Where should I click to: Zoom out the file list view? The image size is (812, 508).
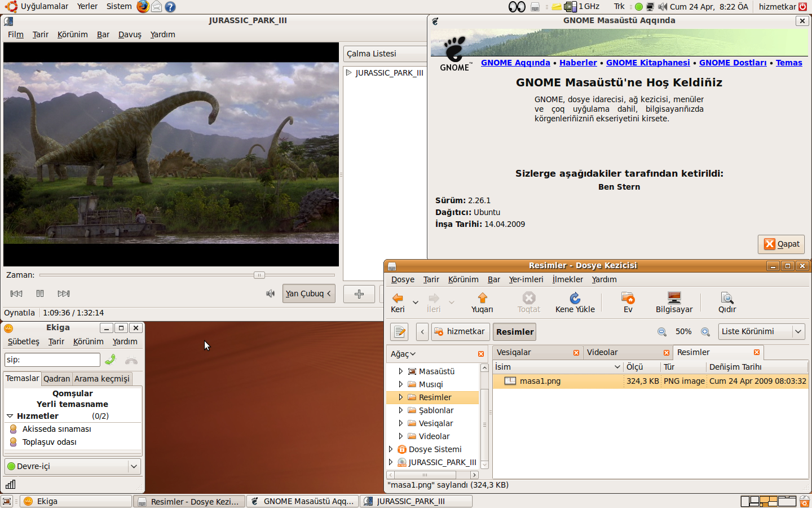tap(662, 332)
